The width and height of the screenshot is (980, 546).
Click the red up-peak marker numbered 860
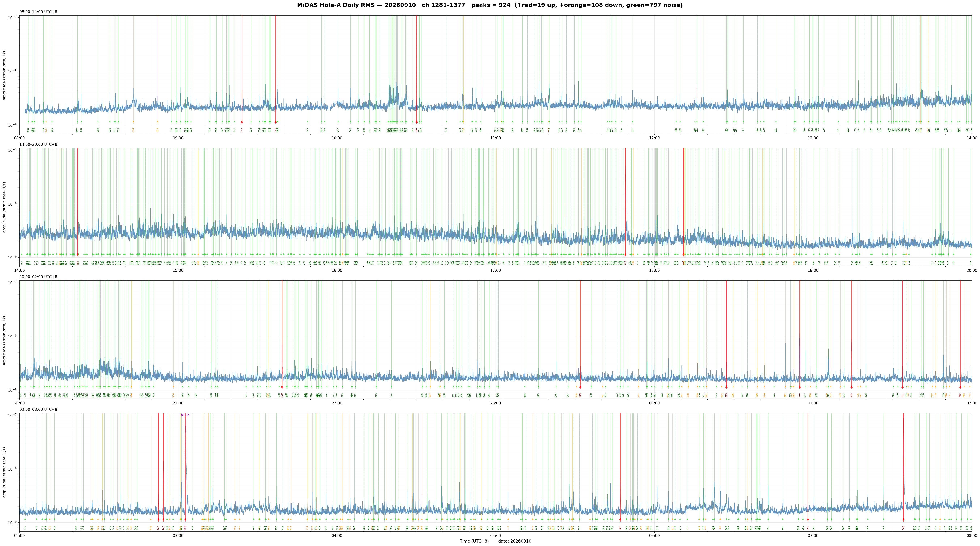[620, 519]
